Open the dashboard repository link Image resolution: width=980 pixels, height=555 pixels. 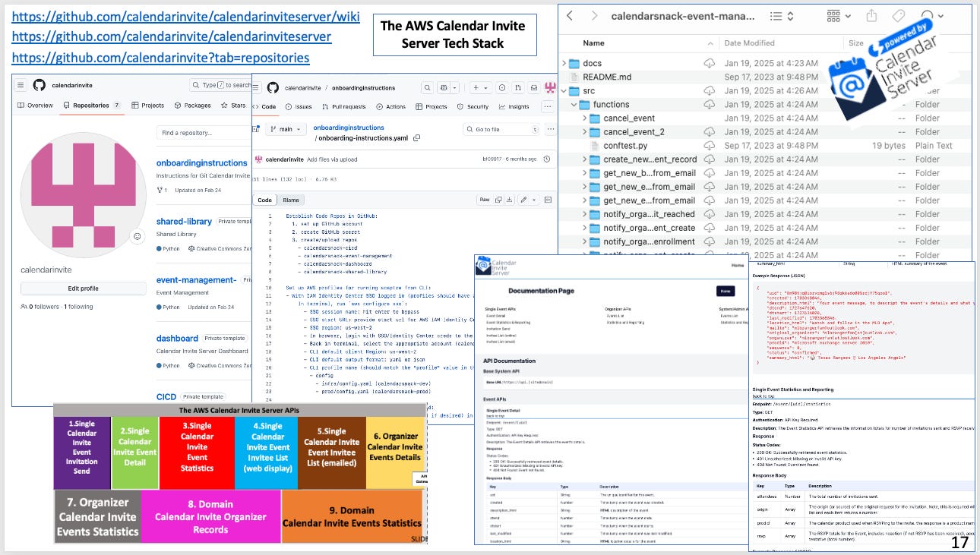177,338
